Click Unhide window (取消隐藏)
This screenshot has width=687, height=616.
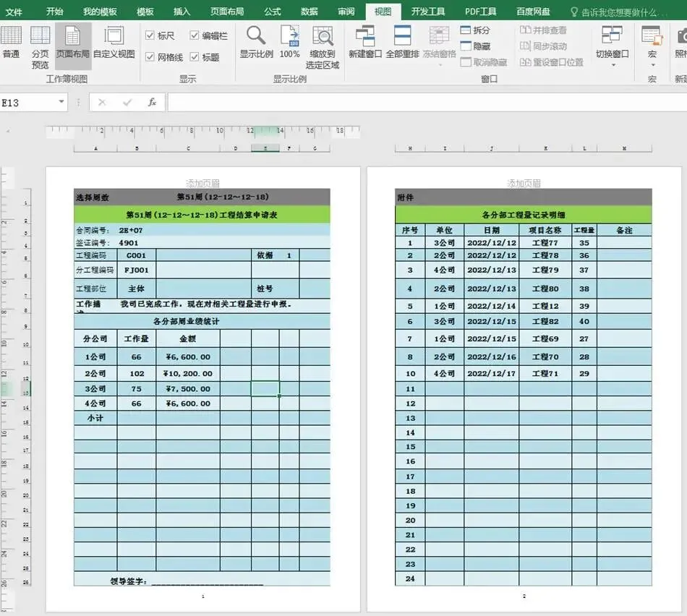coord(484,62)
